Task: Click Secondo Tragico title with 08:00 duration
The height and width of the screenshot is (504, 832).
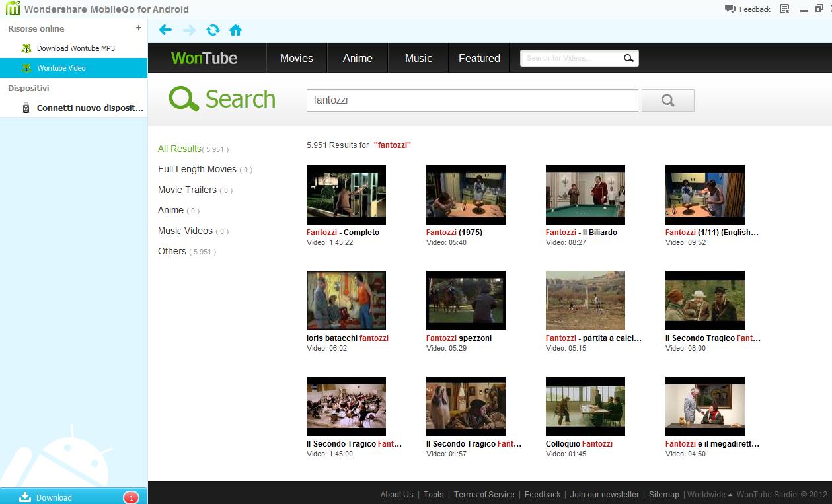Action: 713,338
